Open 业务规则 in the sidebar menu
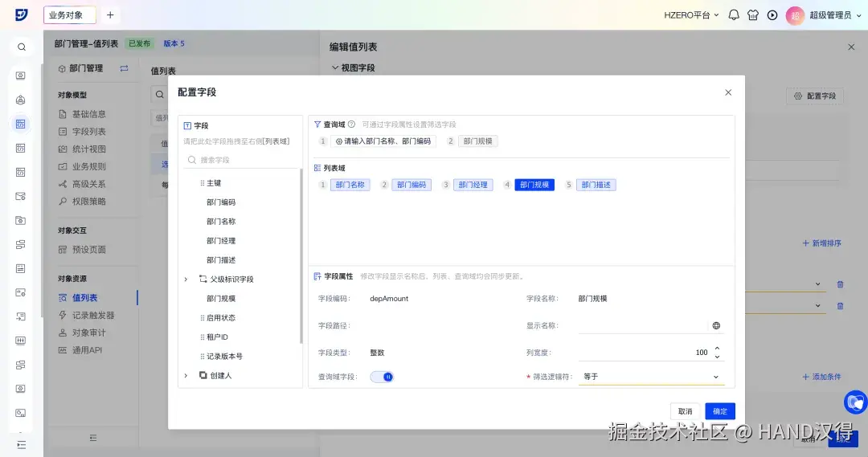 coord(88,166)
